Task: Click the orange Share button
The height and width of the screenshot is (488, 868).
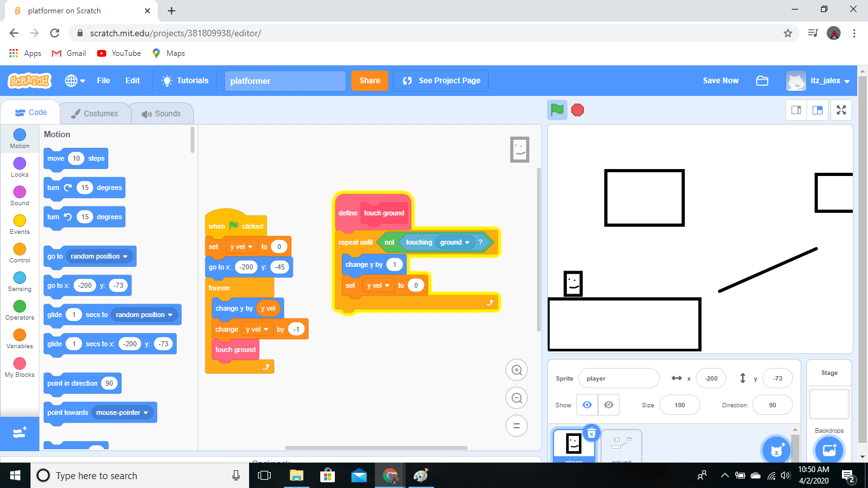Action: coord(369,81)
